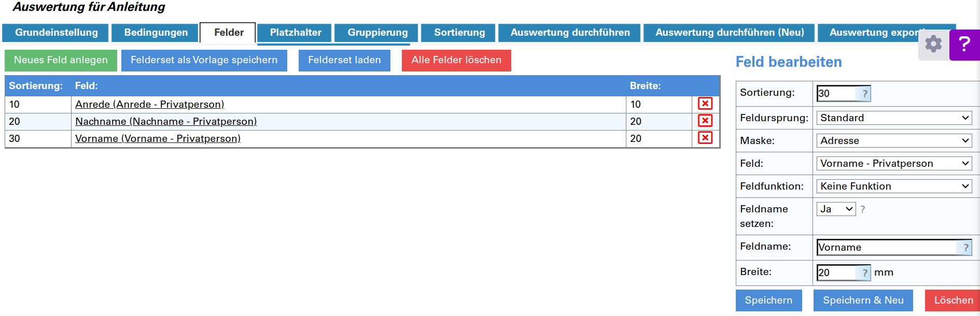Open the Nachname field link
The image size is (980, 316).
[x=166, y=121]
